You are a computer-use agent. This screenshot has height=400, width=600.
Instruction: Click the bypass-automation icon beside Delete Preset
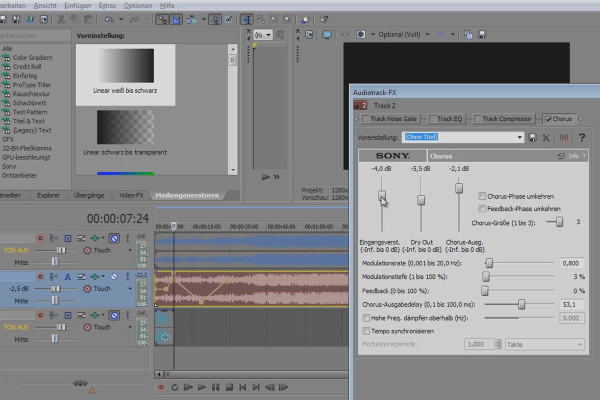pyautogui.click(x=564, y=137)
